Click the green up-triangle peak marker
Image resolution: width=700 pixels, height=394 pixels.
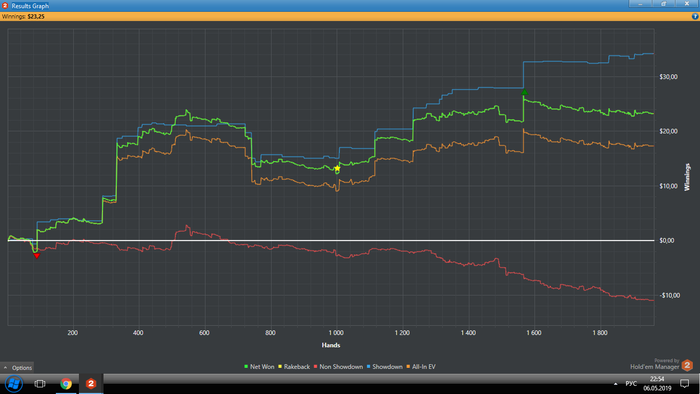[x=525, y=92]
